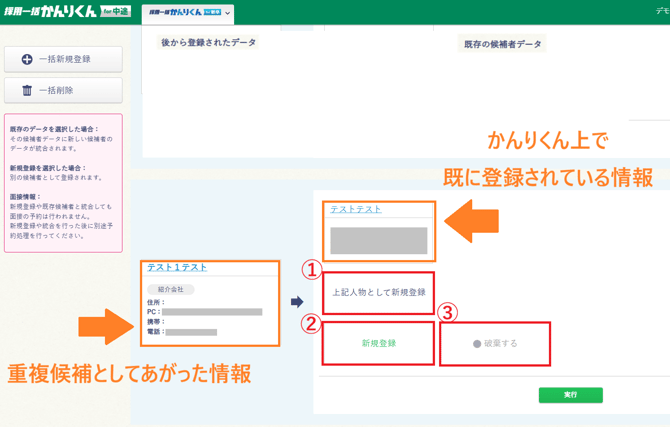Click the 後から登録されたデータ heading
The width and height of the screenshot is (670, 427).
click(x=208, y=42)
